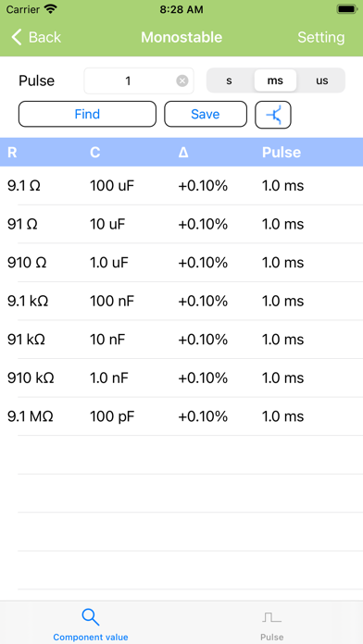Click the Save button
The width and height of the screenshot is (363, 644).
pos(206,114)
